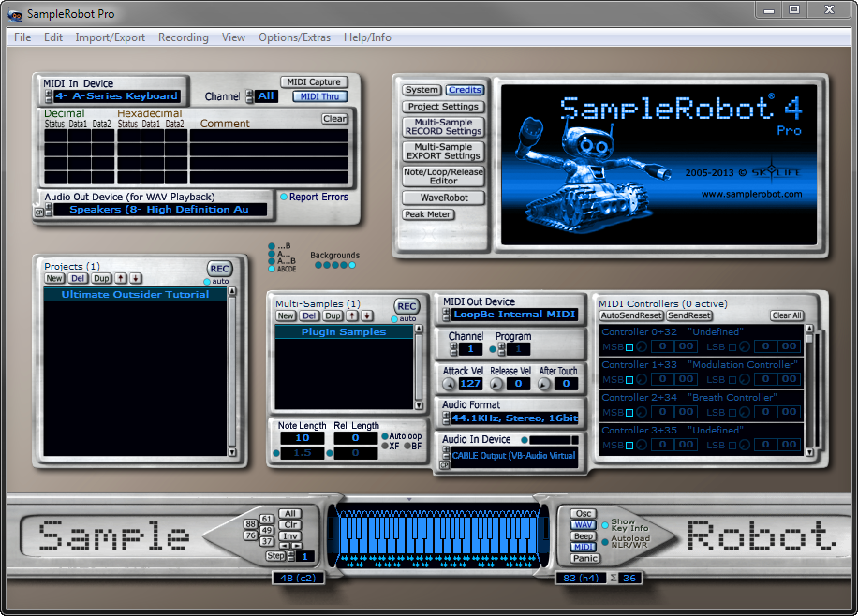Viewport: 858px width, 616px height.
Task: Toggle the MIDI Thru button
Action: (319, 96)
